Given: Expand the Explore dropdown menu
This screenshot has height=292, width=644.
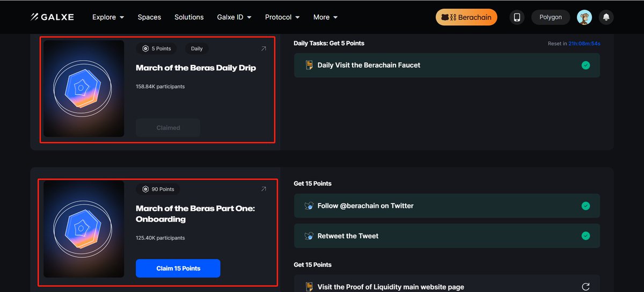Looking at the screenshot, I should click(108, 17).
